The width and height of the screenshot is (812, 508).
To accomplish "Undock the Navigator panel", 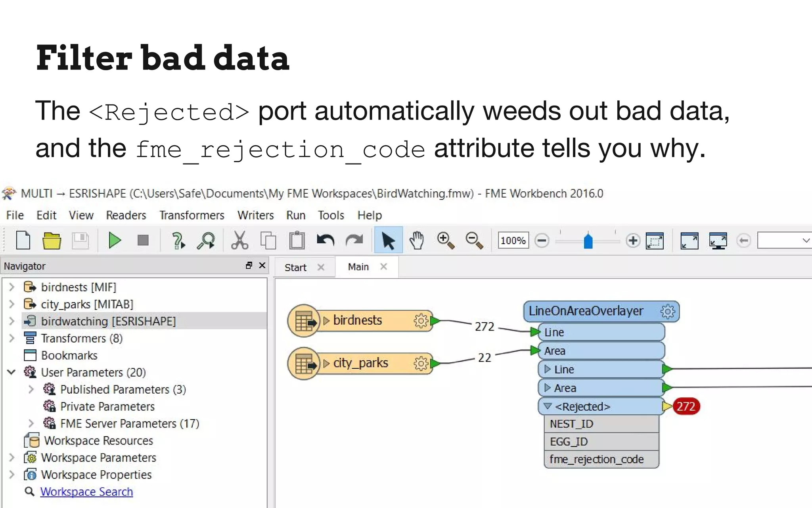I will tap(249, 266).
